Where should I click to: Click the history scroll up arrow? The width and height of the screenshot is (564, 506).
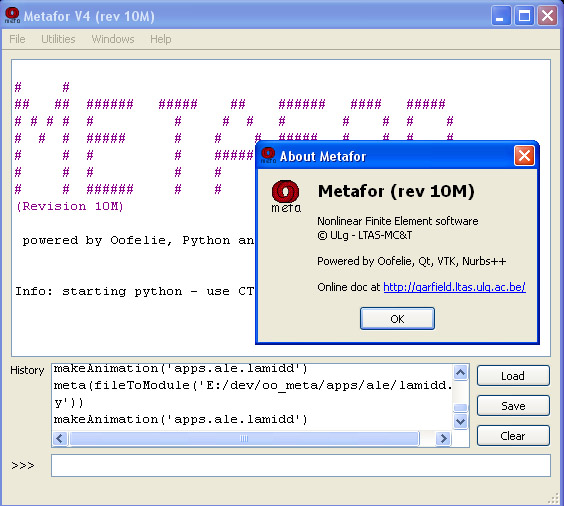460,372
